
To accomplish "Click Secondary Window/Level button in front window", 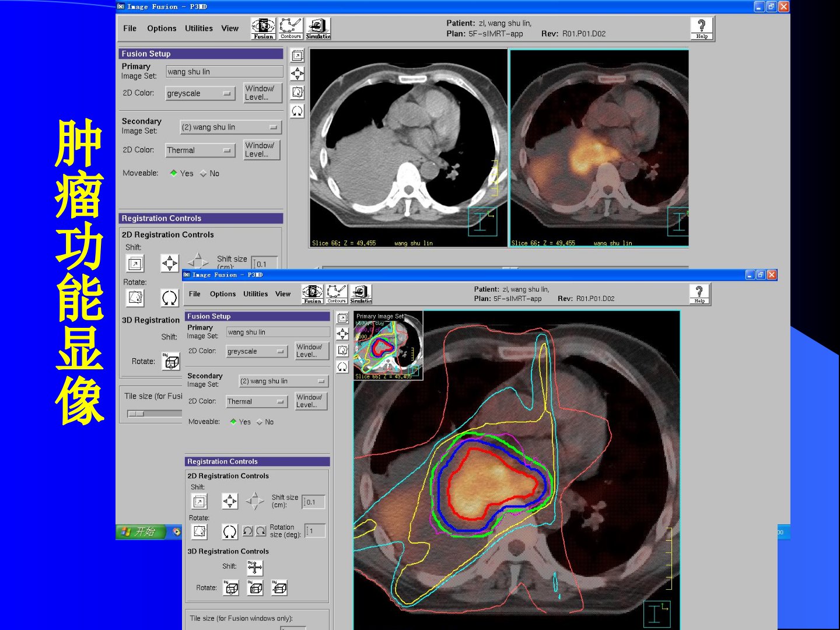I will click(311, 401).
